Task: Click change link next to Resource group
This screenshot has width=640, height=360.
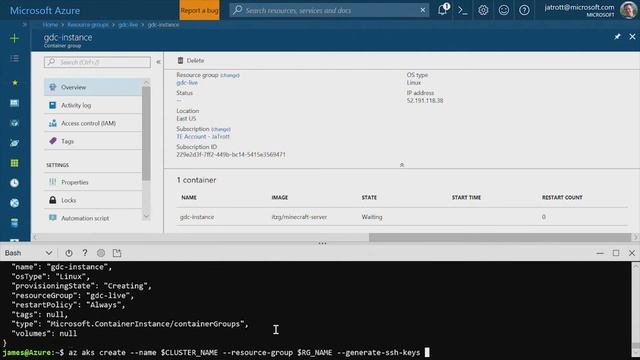Action: tap(230, 76)
